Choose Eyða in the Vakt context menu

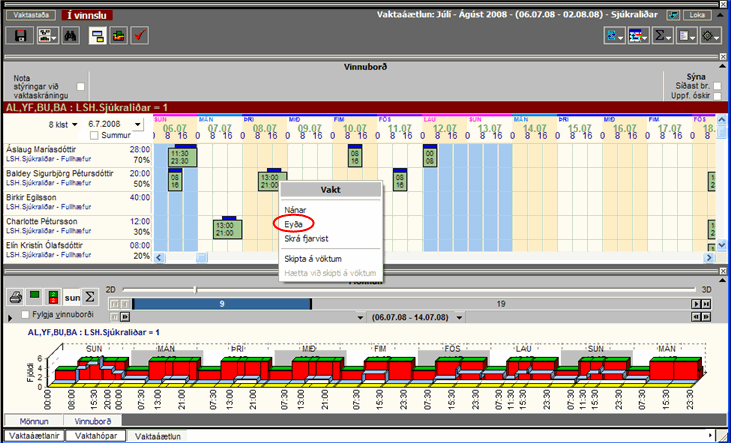(293, 224)
